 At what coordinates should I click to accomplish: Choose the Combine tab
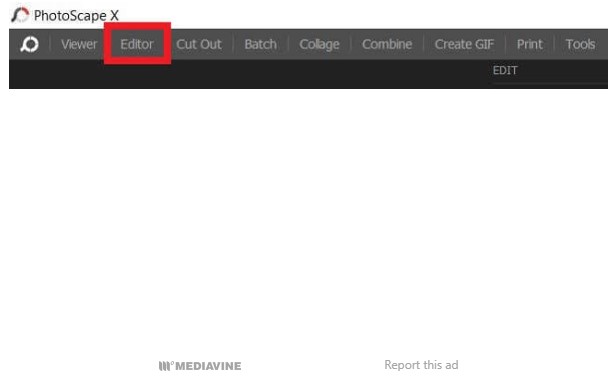[387, 44]
